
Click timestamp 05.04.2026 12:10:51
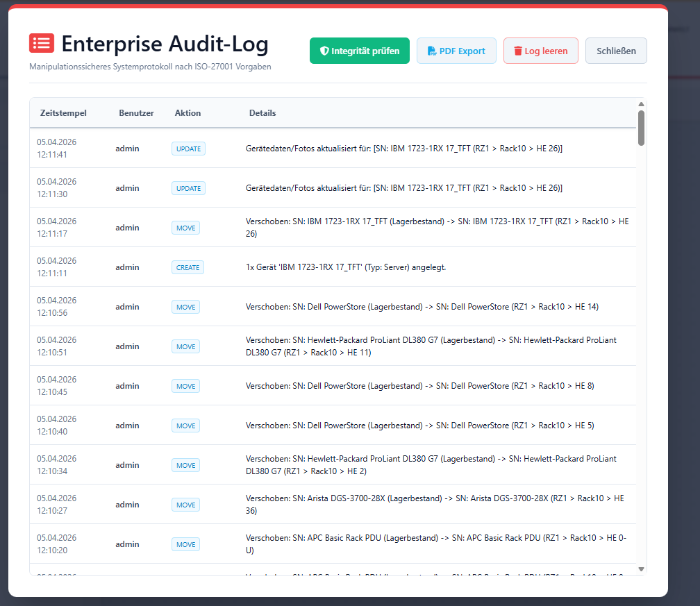click(57, 346)
